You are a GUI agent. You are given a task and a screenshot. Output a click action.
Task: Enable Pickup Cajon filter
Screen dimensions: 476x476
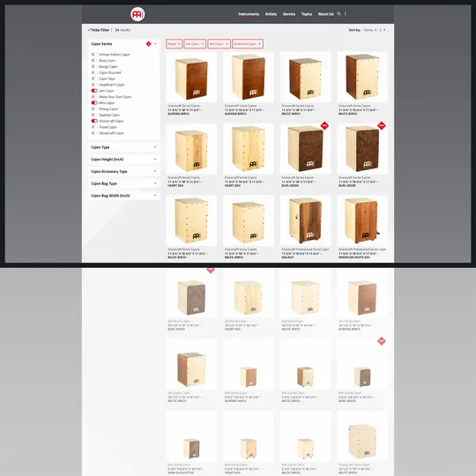94,109
